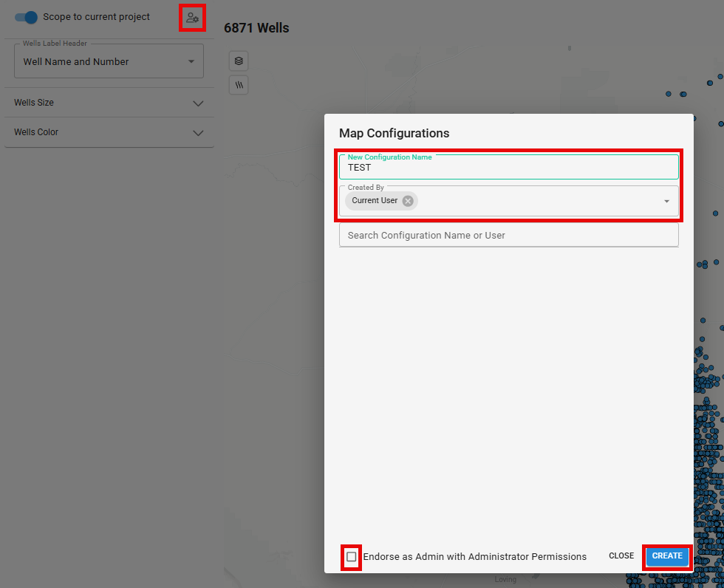724x588 pixels.
Task: Select the Current User chip label
Action: tap(375, 201)
